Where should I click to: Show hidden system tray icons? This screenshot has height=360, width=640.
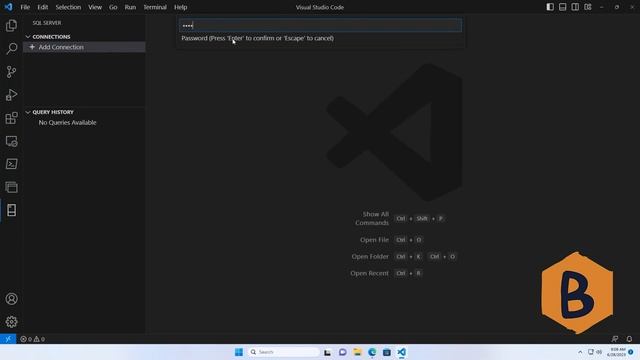click(580, 352)
